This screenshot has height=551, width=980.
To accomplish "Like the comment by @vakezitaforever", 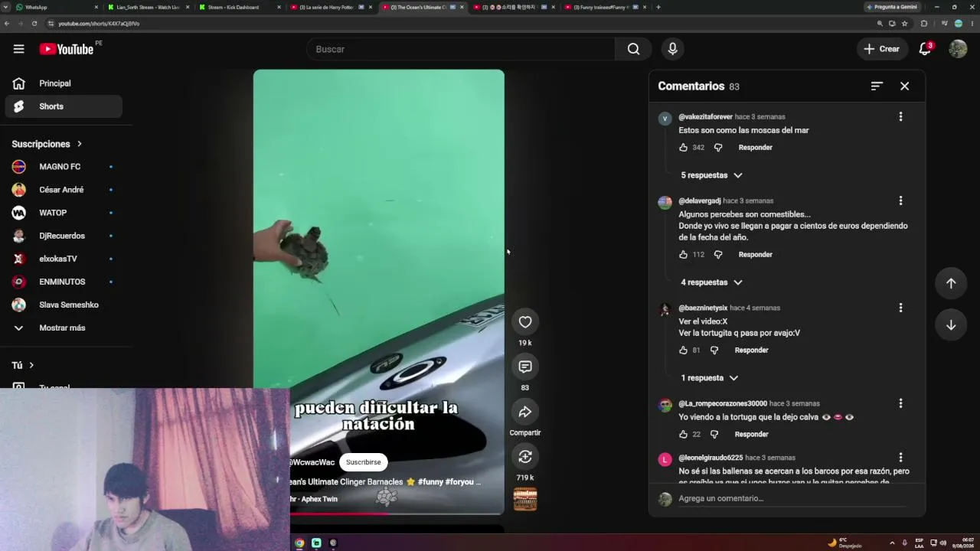I will pyautogui.click(x=684, y=147).
